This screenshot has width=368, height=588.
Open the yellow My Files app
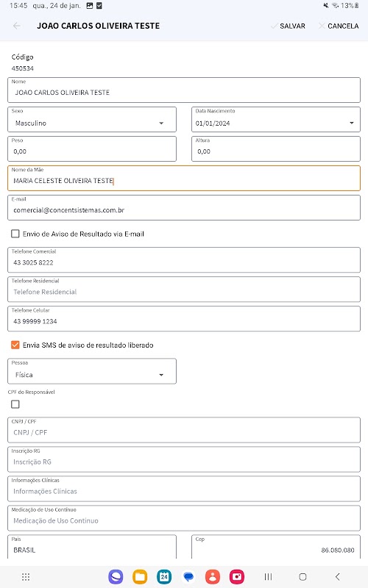(140, 577)
